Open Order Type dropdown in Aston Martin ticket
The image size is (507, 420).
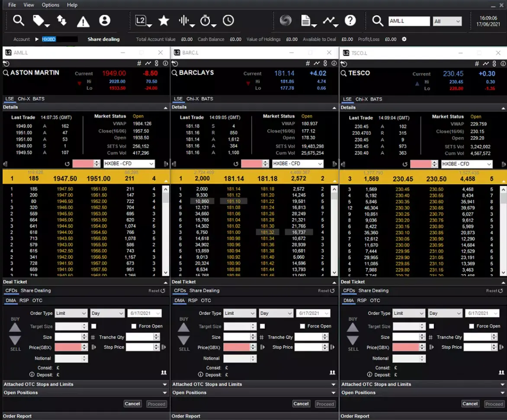click(71, 313)
